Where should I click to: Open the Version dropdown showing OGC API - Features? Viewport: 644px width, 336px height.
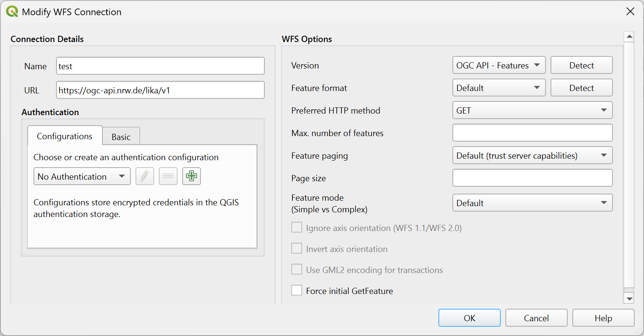(499, 65)
